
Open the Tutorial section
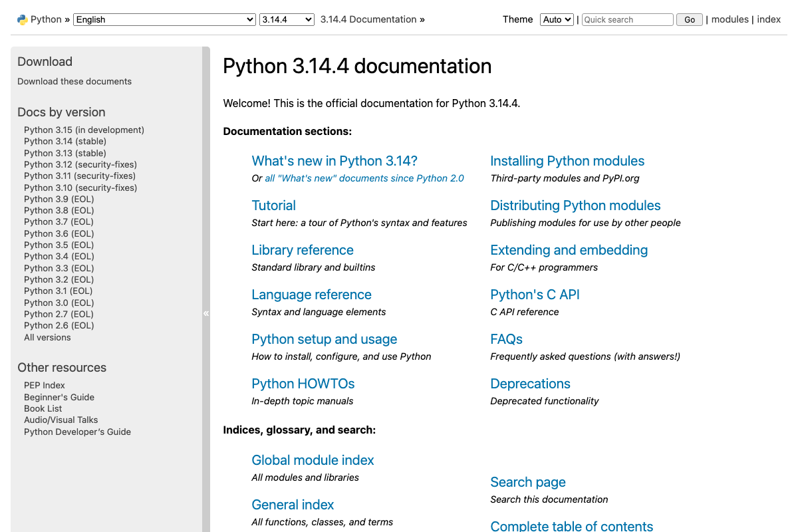pos(274,205)
